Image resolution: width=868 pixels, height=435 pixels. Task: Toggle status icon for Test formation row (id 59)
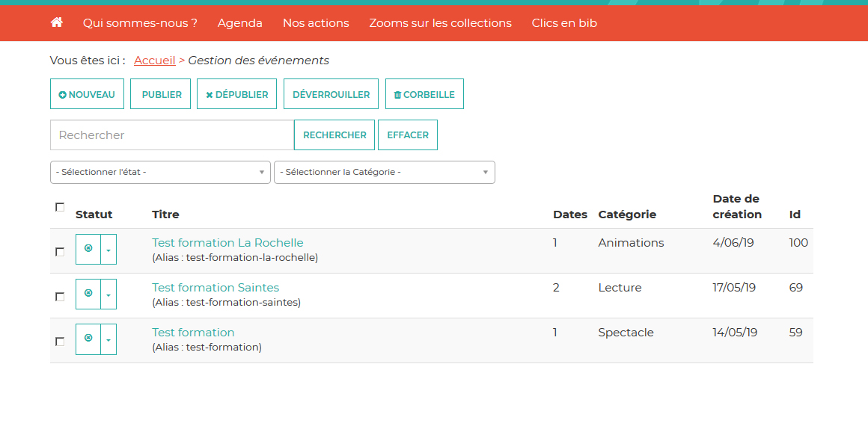[x=88, y=339]
